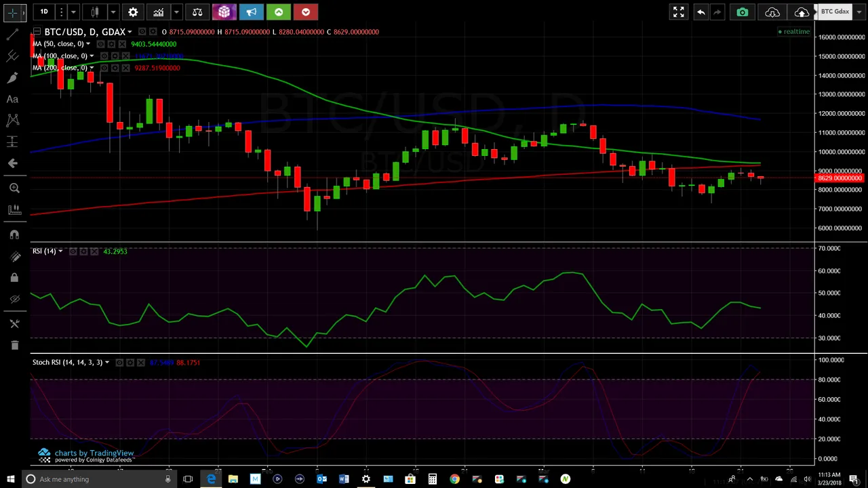Select the crosshair cursor tool
Screen dimensions: 868x488
pyautogui.click(x=12, y=12)
